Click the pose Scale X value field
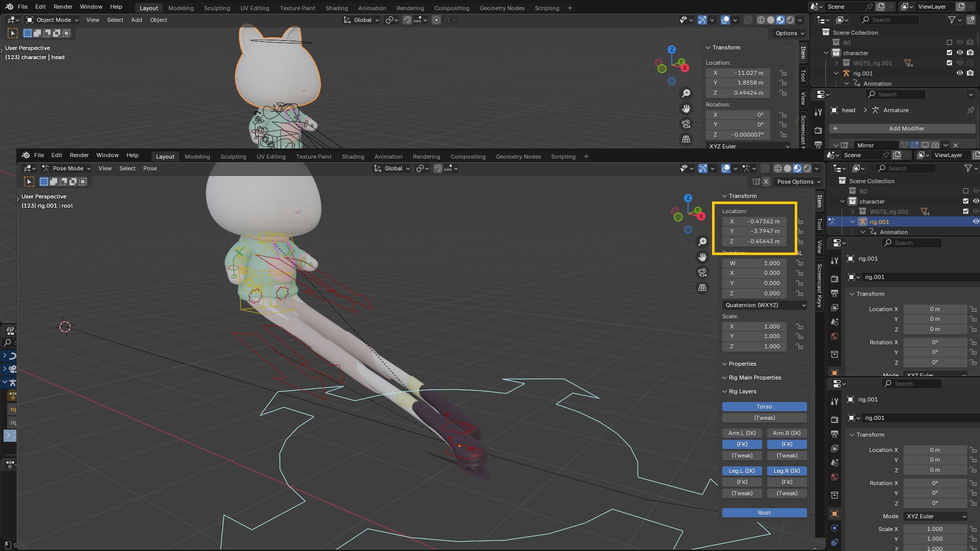The height and width of the screenshot is (551, 980). coord(754,327)
